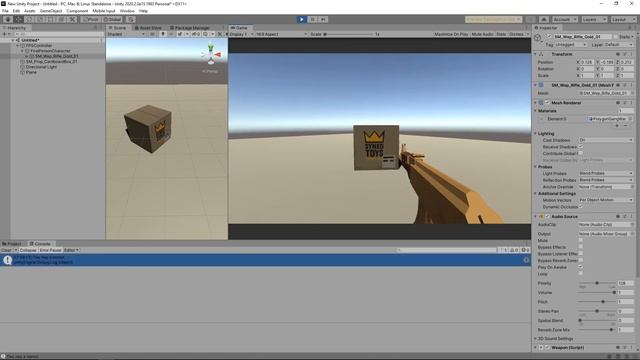This screenshot has width=640, height=360.
Task: Open the Window menu
Action: coord(127,11)
